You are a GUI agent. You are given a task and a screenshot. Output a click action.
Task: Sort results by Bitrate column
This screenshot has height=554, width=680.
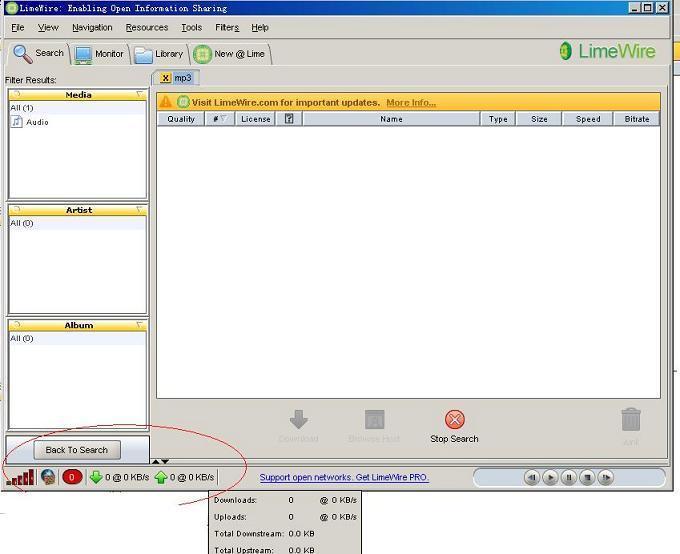click(x=637, y=119)
